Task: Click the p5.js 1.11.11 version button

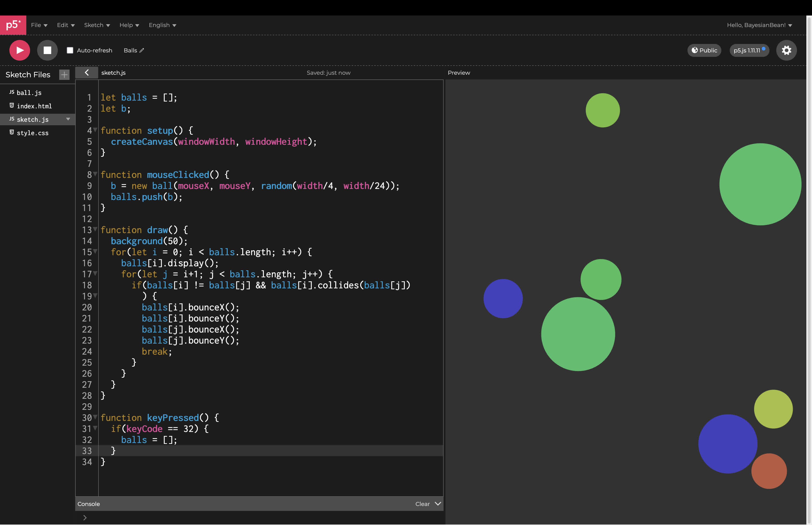Action: point(749,51)
